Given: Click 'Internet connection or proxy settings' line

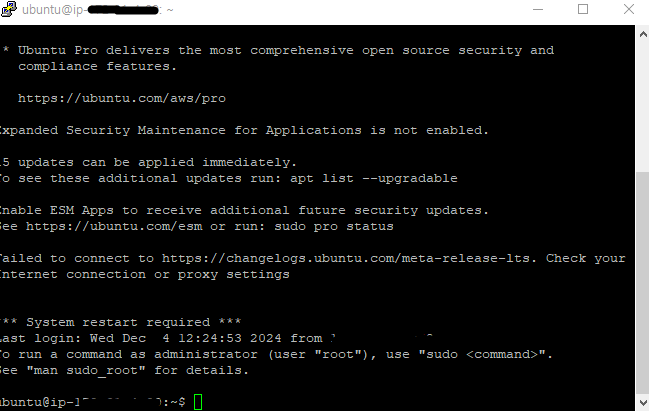Looking at the screenshot, I should pyautogui.click(x=145, y=274).
